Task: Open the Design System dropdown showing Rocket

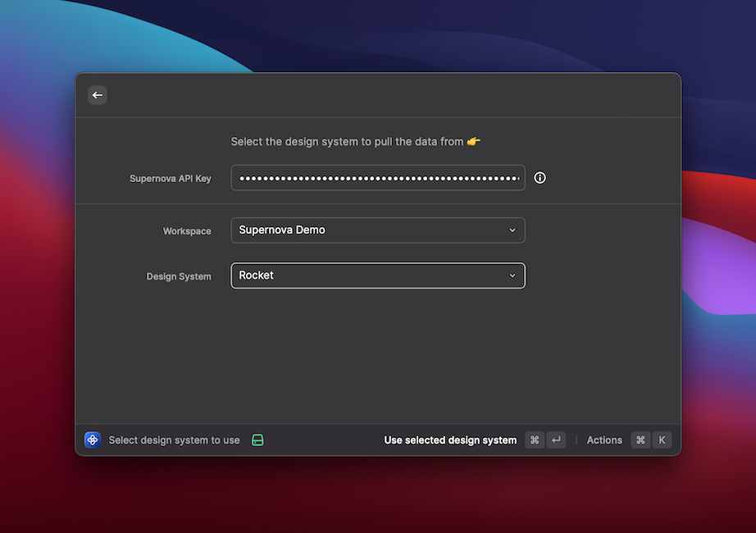Action: click(378, 276)
